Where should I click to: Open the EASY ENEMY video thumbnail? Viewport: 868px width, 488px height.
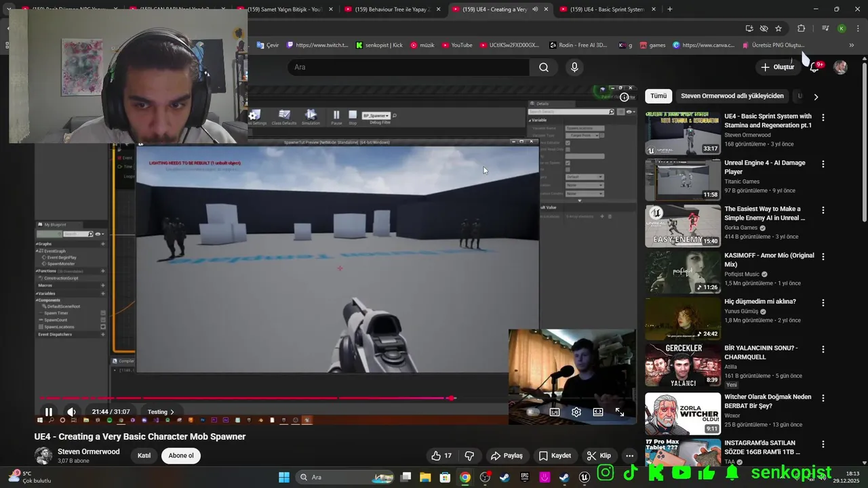tap(683, 226)
